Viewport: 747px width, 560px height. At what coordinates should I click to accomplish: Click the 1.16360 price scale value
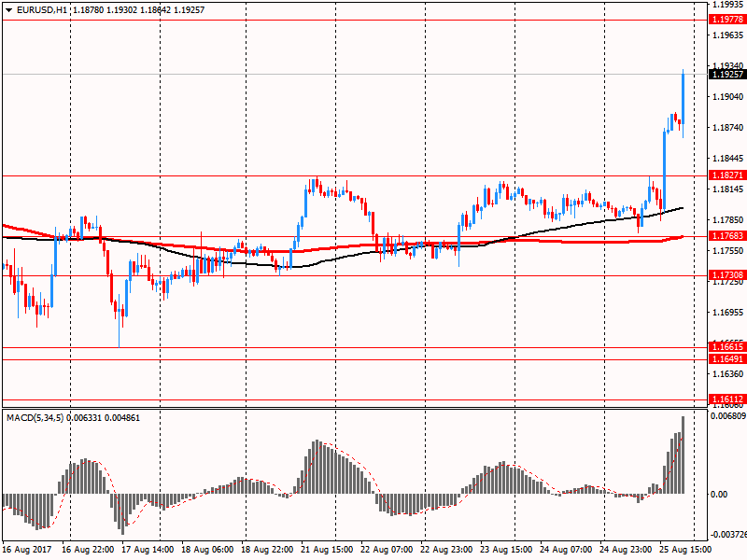(728, 374)
